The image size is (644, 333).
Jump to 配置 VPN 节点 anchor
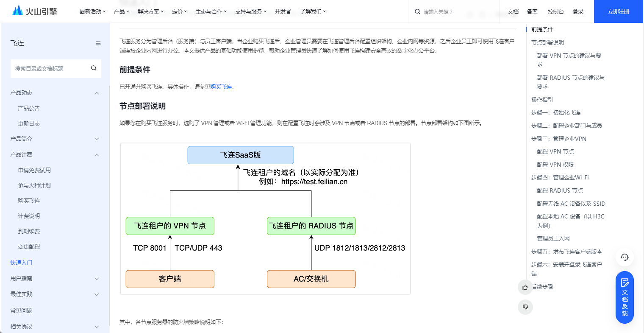click(x=555, y=151)
